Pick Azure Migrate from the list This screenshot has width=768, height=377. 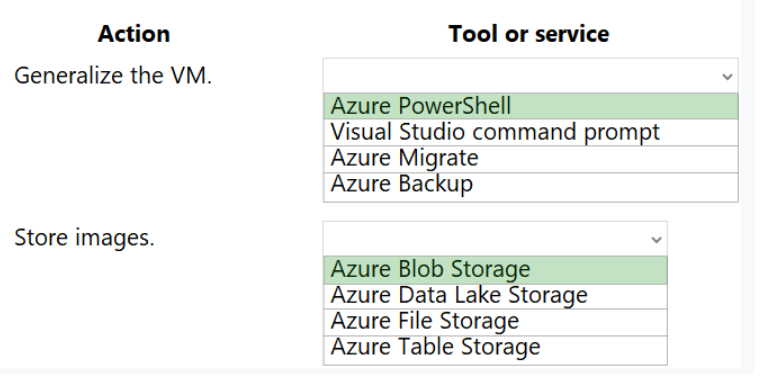[530, 159]
